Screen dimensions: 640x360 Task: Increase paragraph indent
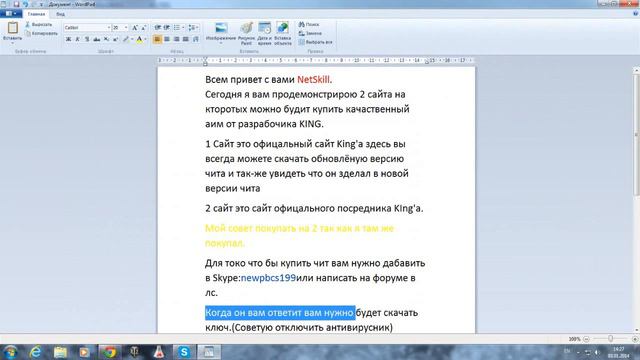[x=167, y=27]
